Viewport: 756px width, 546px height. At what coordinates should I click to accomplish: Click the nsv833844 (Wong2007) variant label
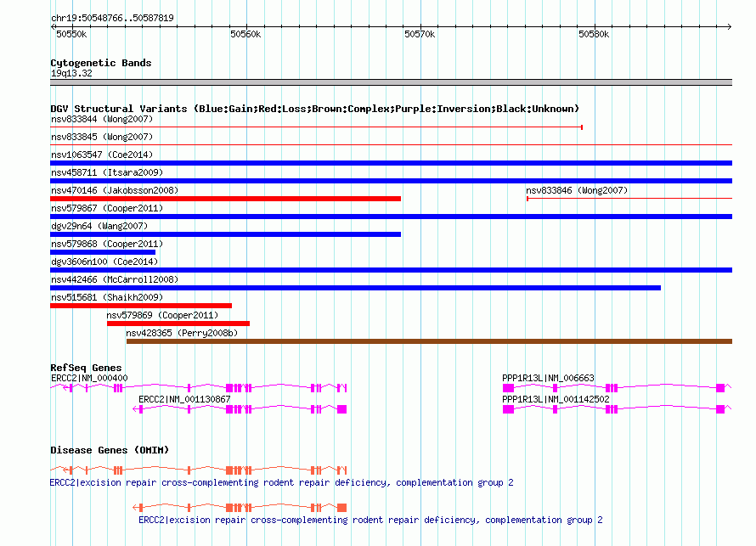click(102, 119)
